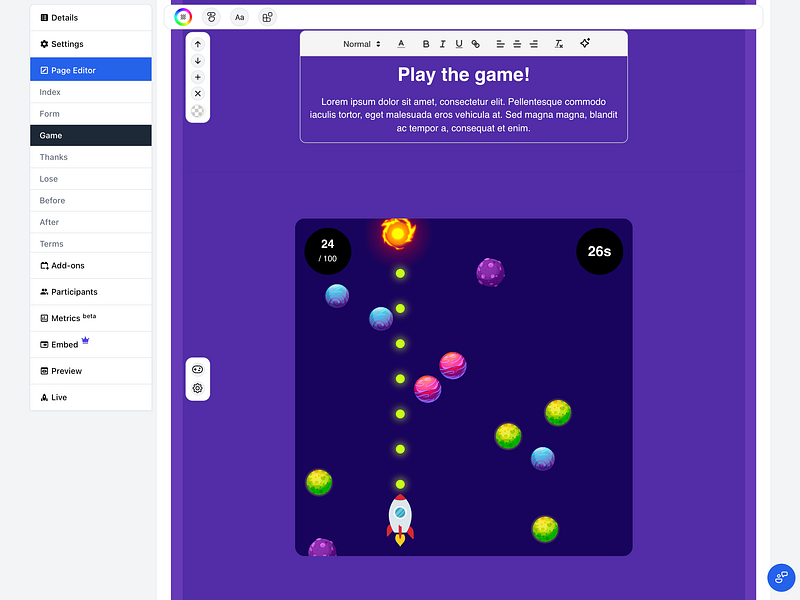Click the 26s countdown timer
This screenshot has width=800, height=600.
(599, 251)
